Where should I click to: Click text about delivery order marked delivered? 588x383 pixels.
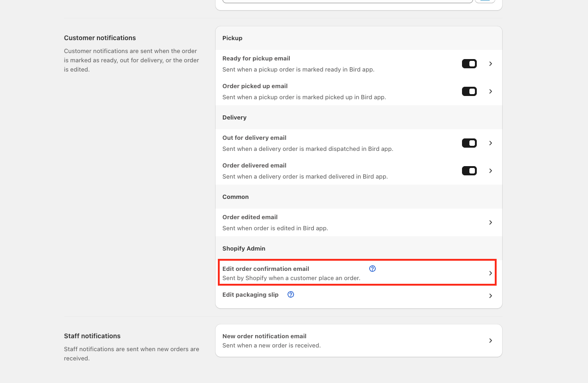tap(305, 177)
